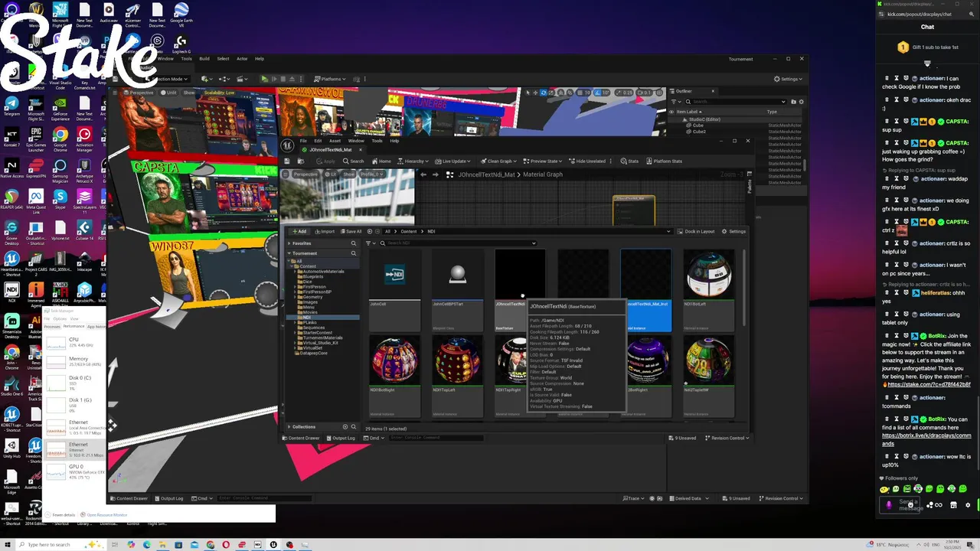Open the Hierarchy dropdown in material editor

(x=414, y=161)
